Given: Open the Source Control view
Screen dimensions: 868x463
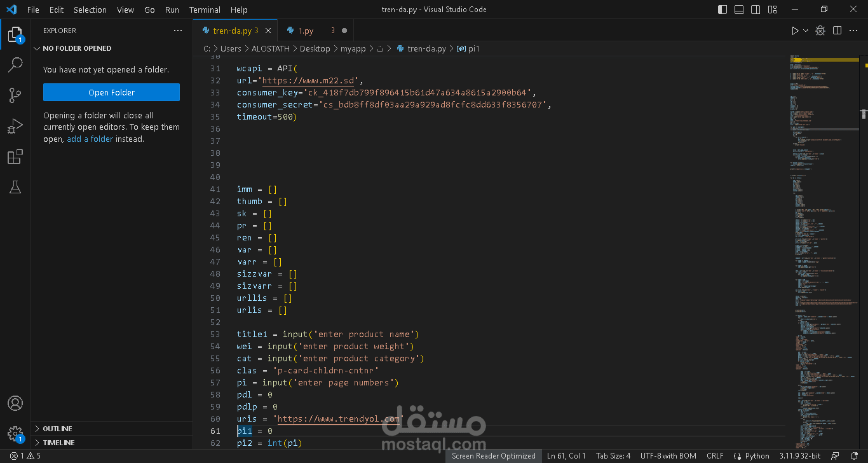Looking at the screenshot, I should (x=15, y=95).
